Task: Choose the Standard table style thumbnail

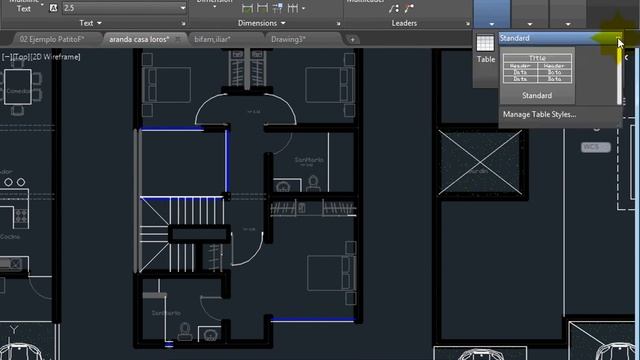Action: pos(537,76)
